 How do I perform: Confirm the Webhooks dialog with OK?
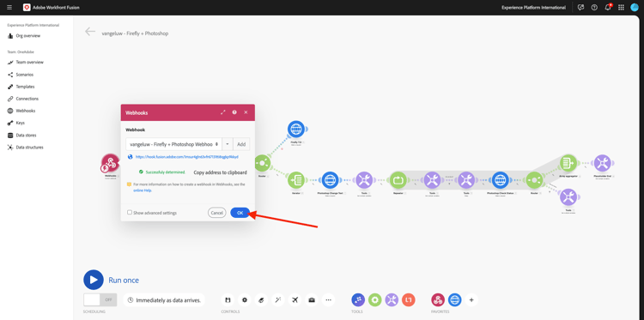(x=240, y=213)
